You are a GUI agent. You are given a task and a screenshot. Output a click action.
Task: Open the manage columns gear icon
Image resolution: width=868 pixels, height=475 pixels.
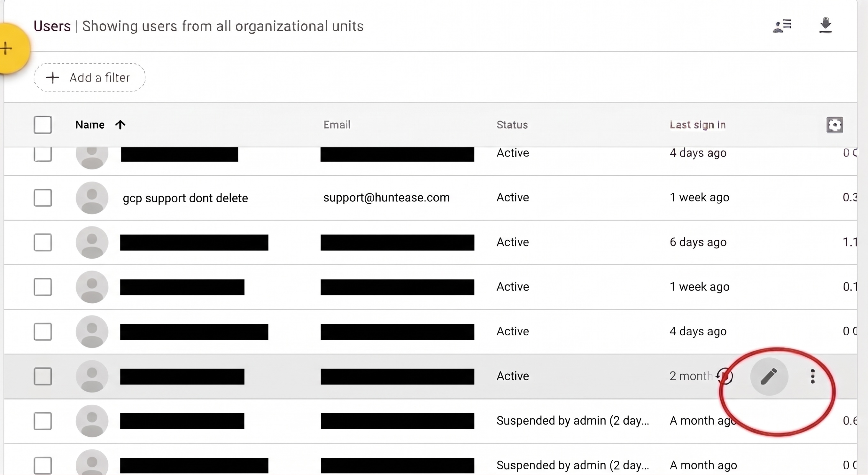pos(834,125)
